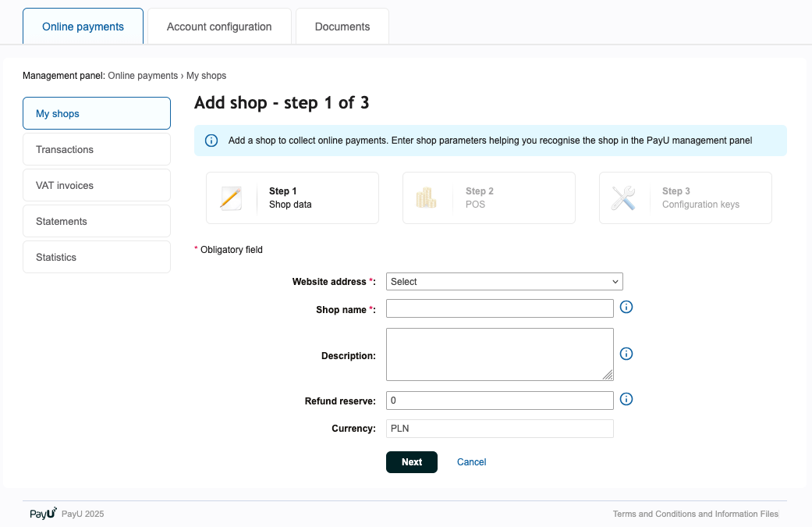Click the wrench tools icon for Step 3
Screen dimensions: 812x527
point(623,198)
